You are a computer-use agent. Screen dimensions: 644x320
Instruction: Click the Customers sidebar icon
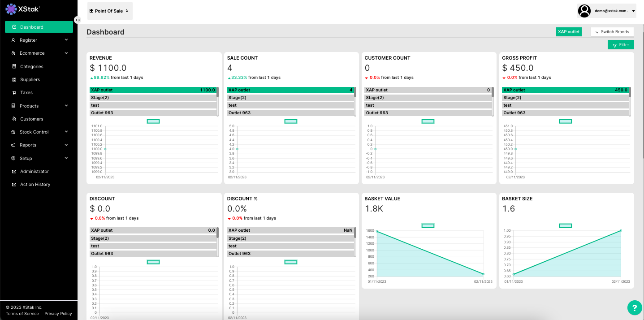pos(14,119)
